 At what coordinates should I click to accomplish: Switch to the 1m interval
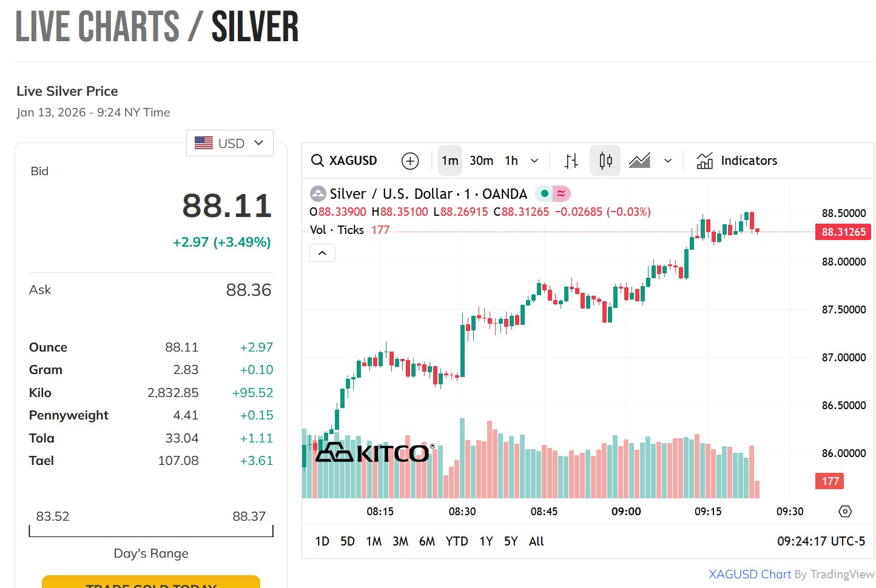tap(450, 161)
